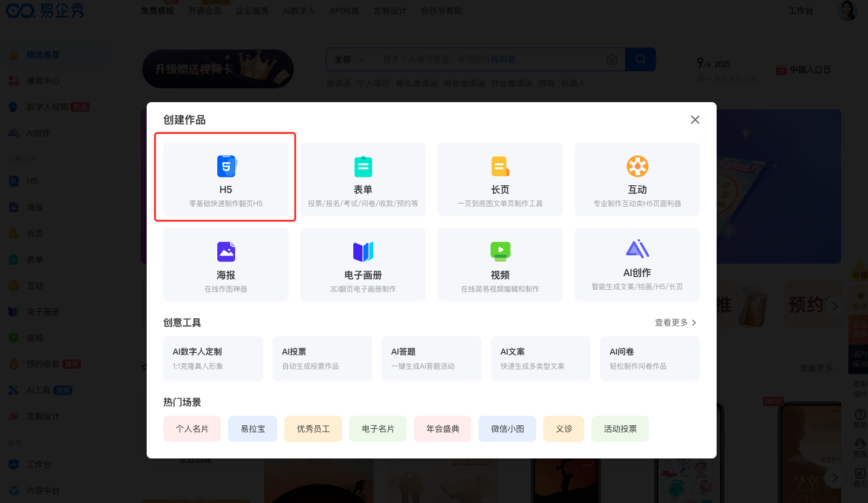Select the H5 creation icon
868x503 pixels.
pyautogui.click(x=226, y=167)
